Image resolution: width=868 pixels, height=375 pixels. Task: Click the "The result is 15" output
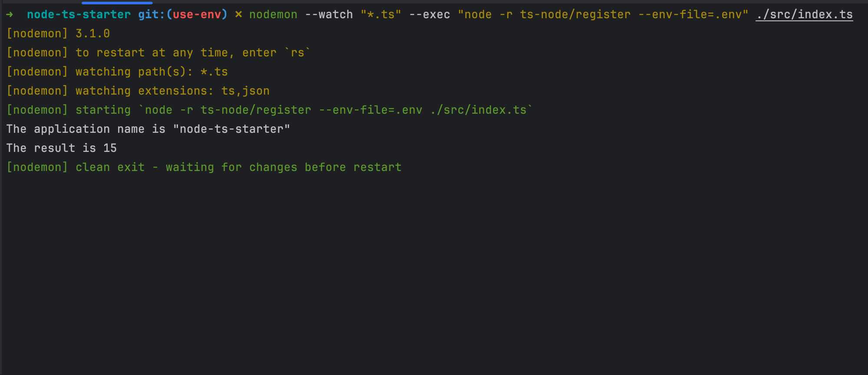62,148
